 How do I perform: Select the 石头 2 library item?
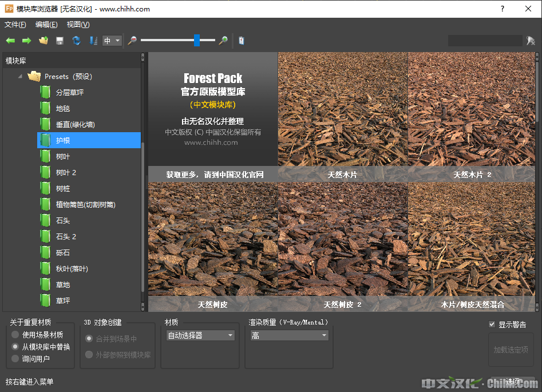click(x=66, y=236)
